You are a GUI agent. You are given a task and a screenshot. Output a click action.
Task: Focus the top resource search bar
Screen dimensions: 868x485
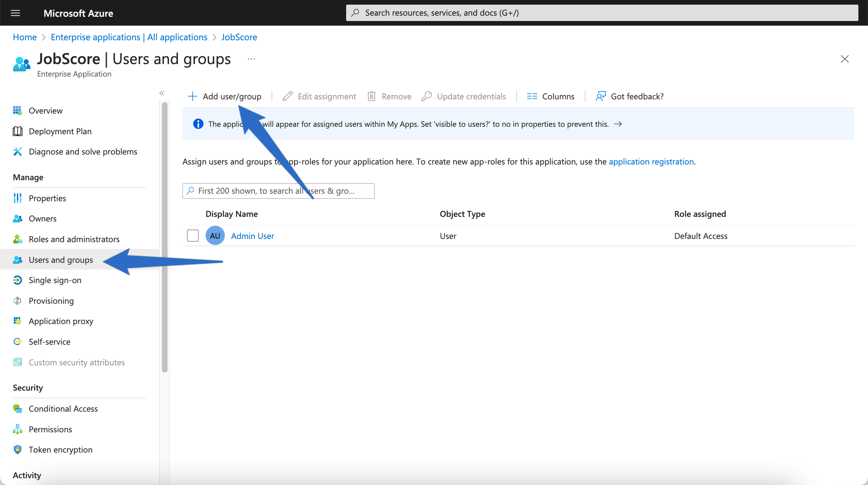602,13
